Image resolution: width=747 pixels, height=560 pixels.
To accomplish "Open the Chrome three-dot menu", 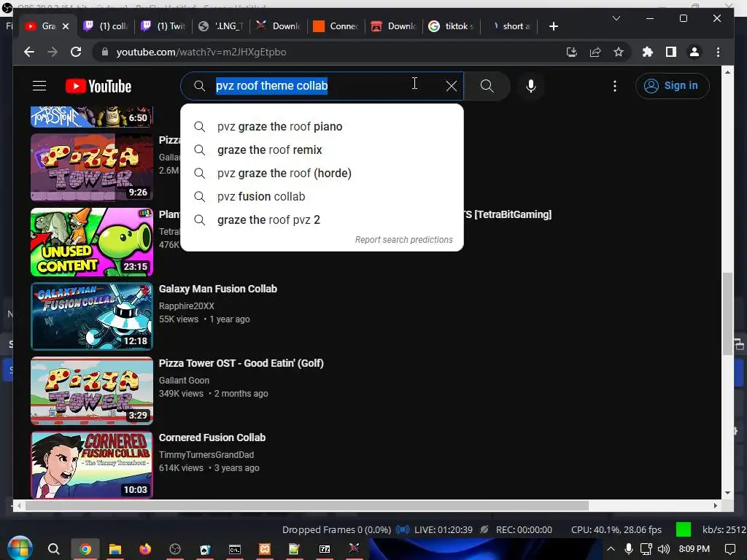I will (x=718, y=52).
